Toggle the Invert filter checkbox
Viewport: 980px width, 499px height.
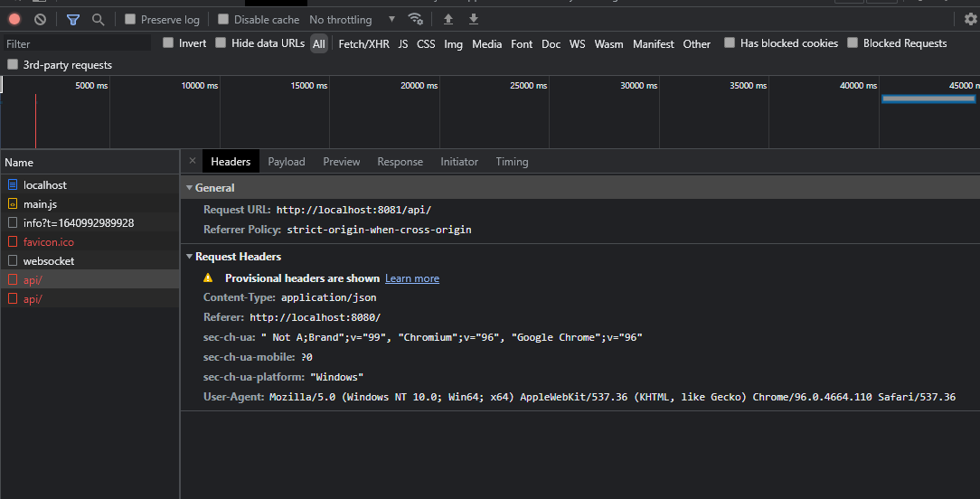[x=168, y=42]
